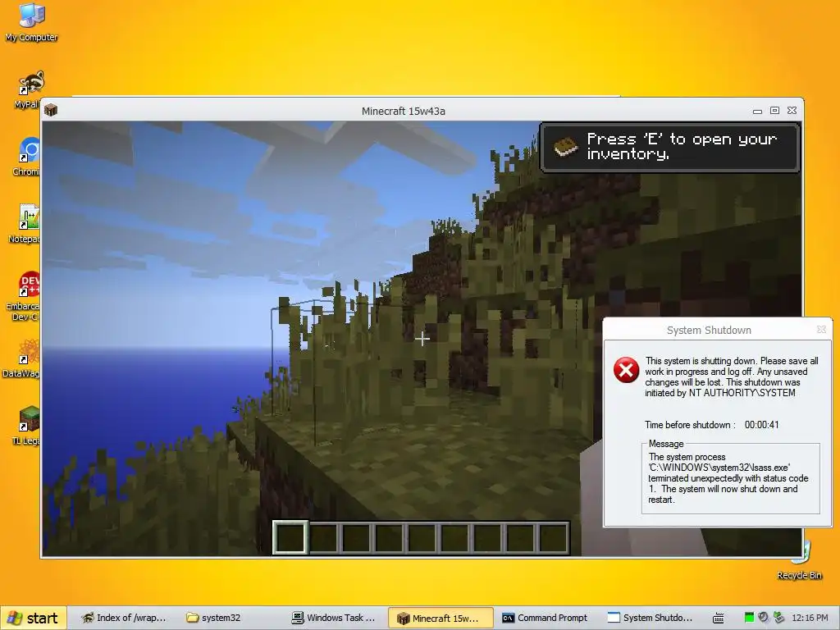
Task: Click the System Shutdown dialog title
Action: tap(709, 330)
